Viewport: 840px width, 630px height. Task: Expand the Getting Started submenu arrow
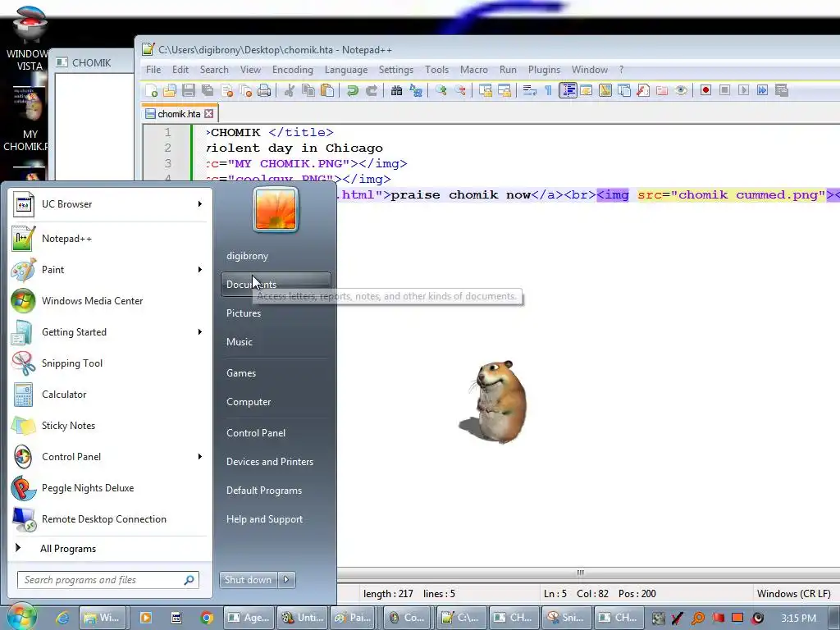click(x=200, y=332)
